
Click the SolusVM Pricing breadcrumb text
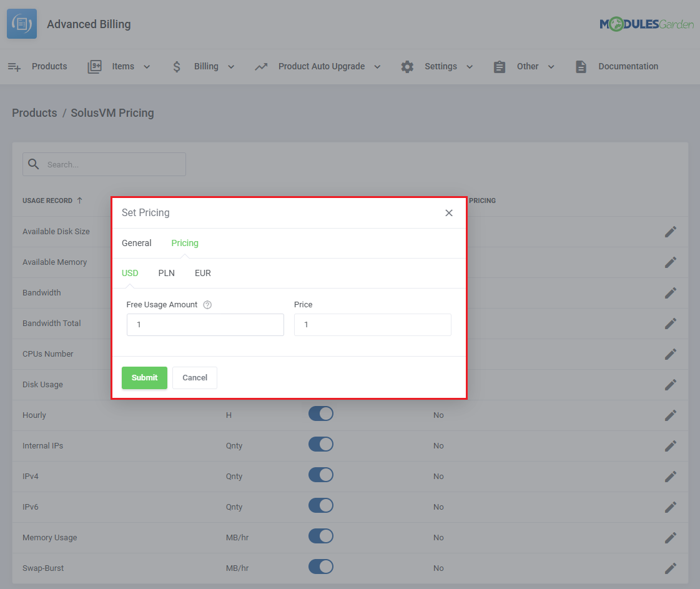point(112,113)
